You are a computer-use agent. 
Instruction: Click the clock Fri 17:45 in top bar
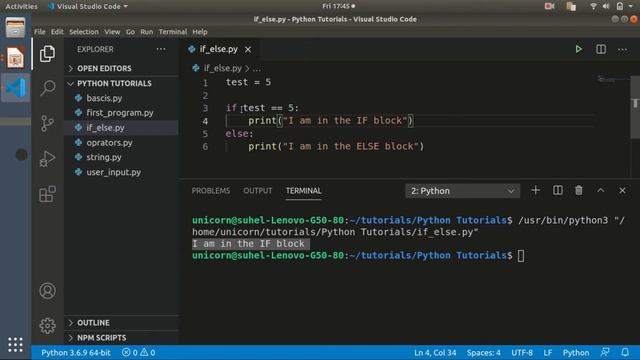[338, 6]
